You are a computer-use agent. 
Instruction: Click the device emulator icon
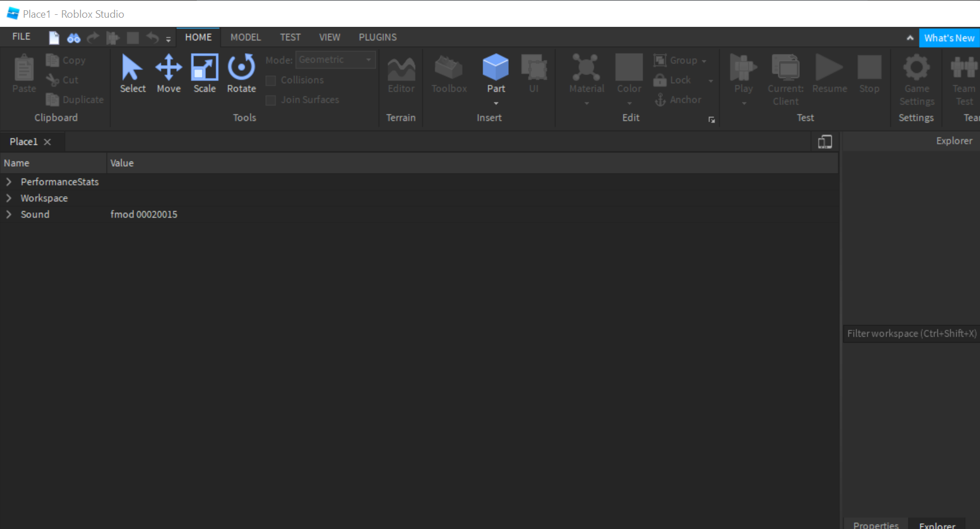pyautogui.click(x=825, y=142)
